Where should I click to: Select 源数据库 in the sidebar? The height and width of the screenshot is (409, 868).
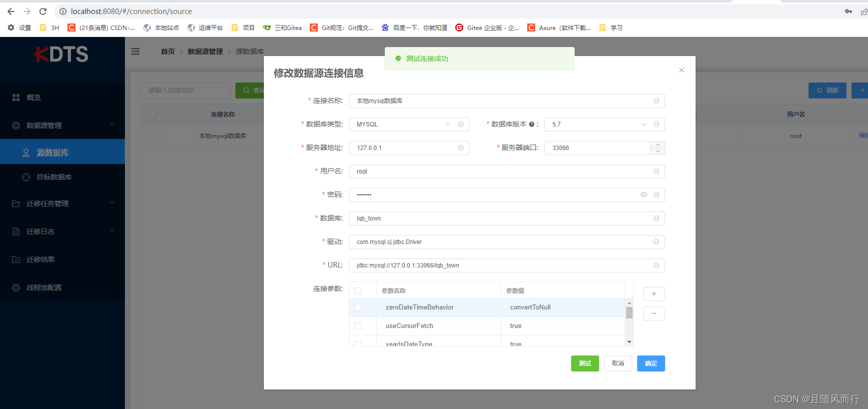click(x=62, y=152)
